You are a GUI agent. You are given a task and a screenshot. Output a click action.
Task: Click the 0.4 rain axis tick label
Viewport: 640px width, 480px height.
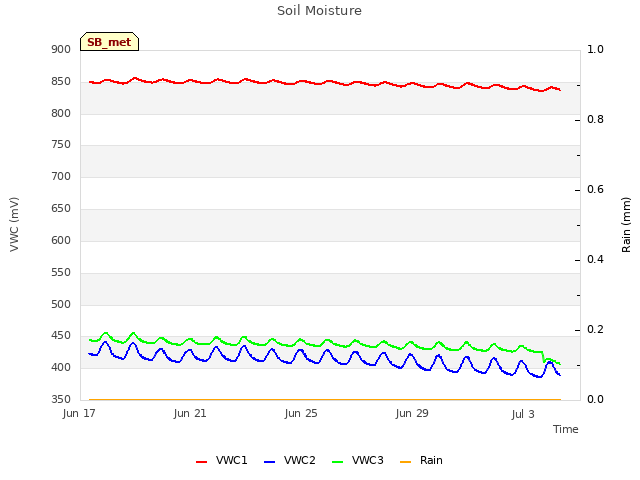595,260
